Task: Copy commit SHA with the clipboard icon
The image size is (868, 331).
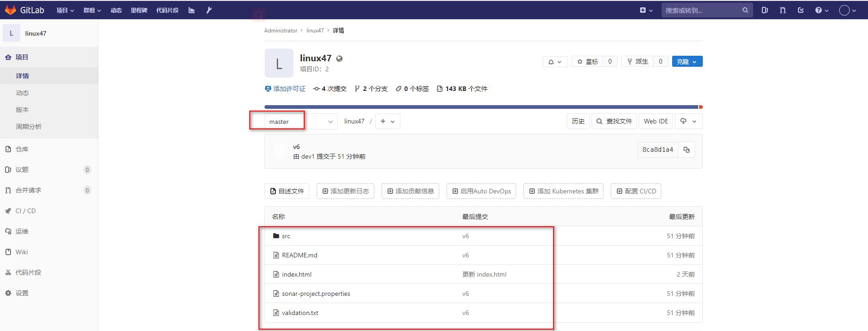Action: (686, 149)
